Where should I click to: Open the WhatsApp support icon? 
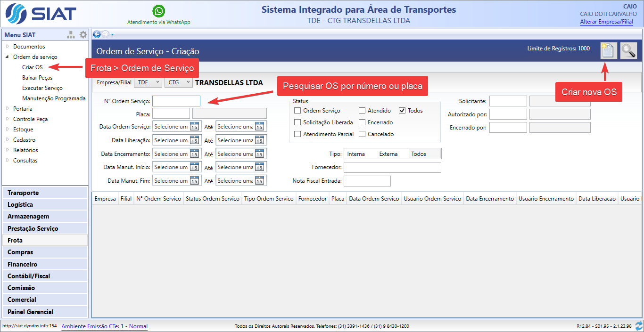tap(159, 11)
